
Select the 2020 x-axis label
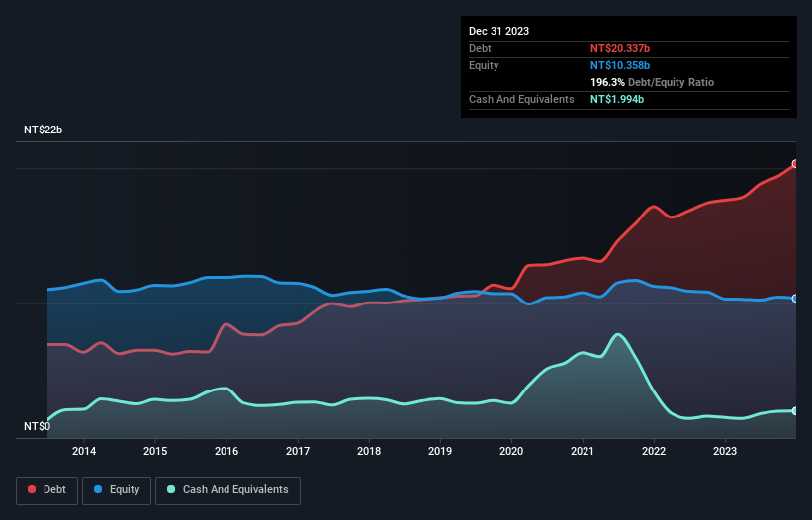pyautogui.click(x=511, y=451)
